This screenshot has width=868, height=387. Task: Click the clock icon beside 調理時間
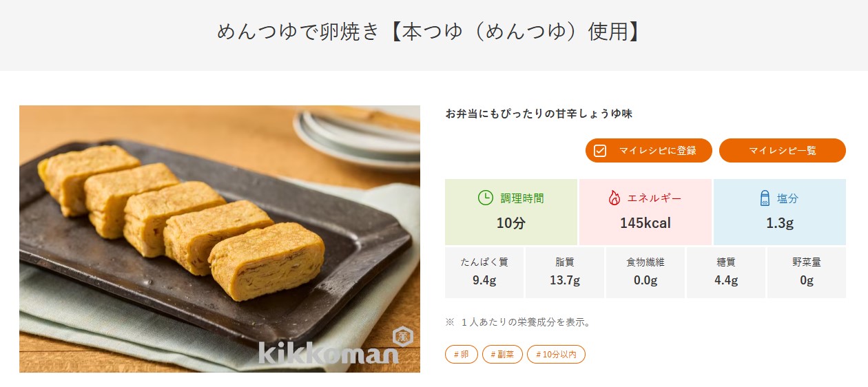pos(485,198)
